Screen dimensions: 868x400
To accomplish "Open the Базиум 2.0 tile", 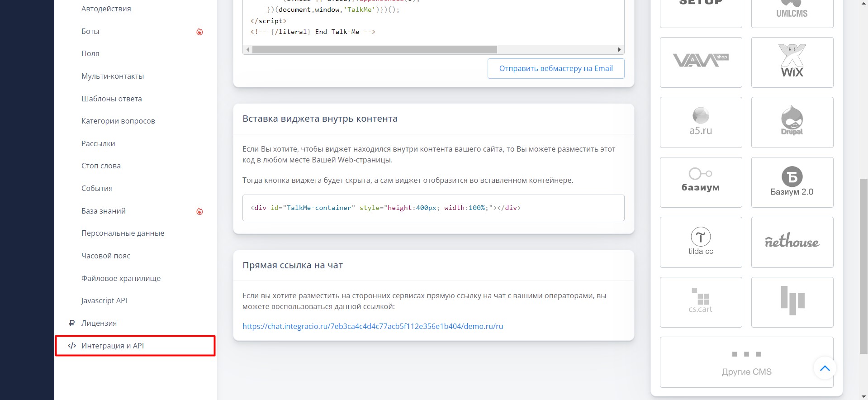I will point(792,182).
